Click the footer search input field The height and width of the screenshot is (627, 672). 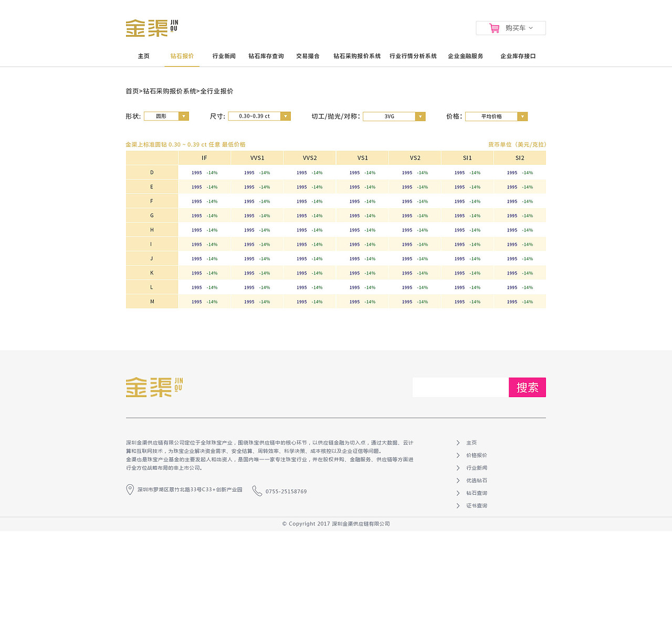pyautogui.click(x=460, y=387)
